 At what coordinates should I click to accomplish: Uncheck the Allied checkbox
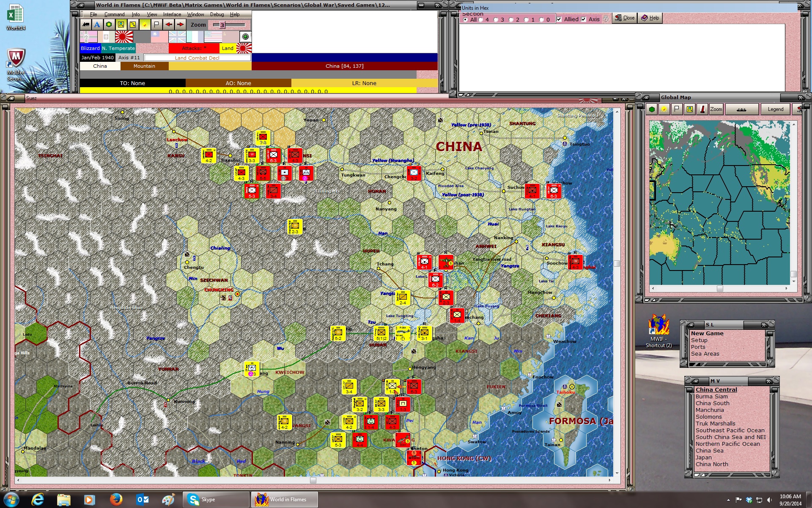click(x=559, y=19)
